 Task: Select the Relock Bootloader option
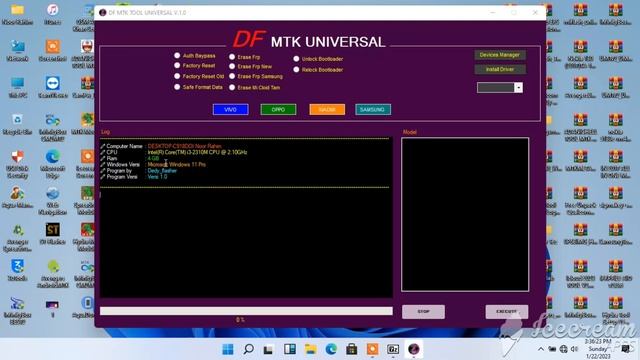[x=296, y=70]
